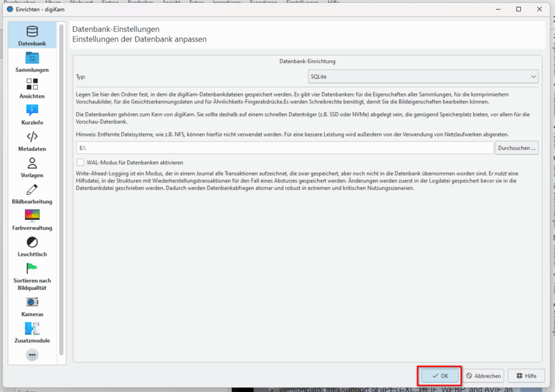The image size is (555, 392).
Task: Select the Vorlagen settings icon
Action: (32, 167)
